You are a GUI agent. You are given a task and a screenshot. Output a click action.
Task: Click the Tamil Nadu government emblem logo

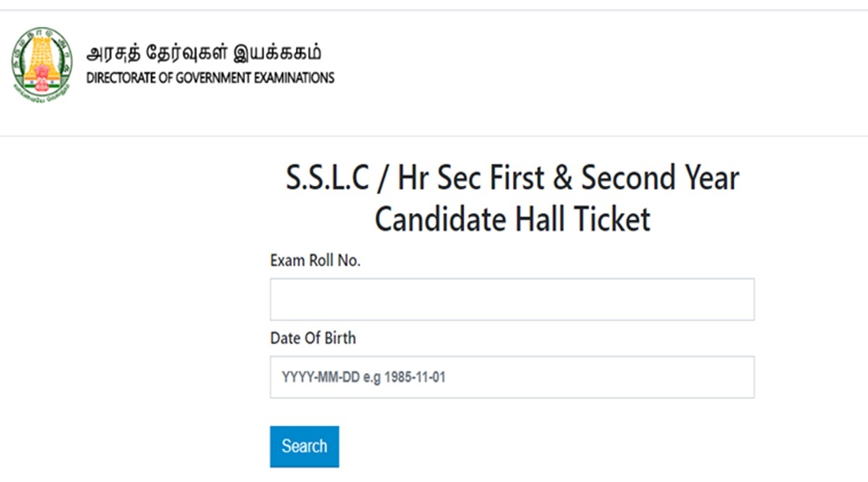tap(42, 64)
